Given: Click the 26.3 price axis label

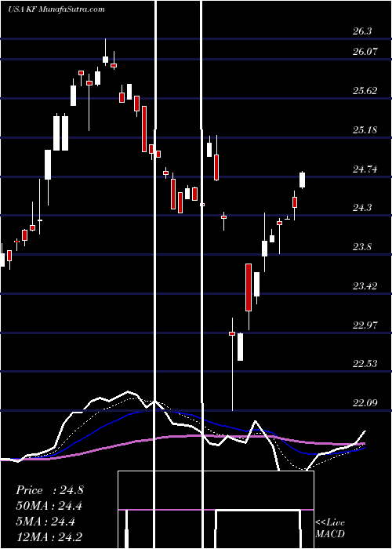Looking at the screenshot, I should pos(362,31).
